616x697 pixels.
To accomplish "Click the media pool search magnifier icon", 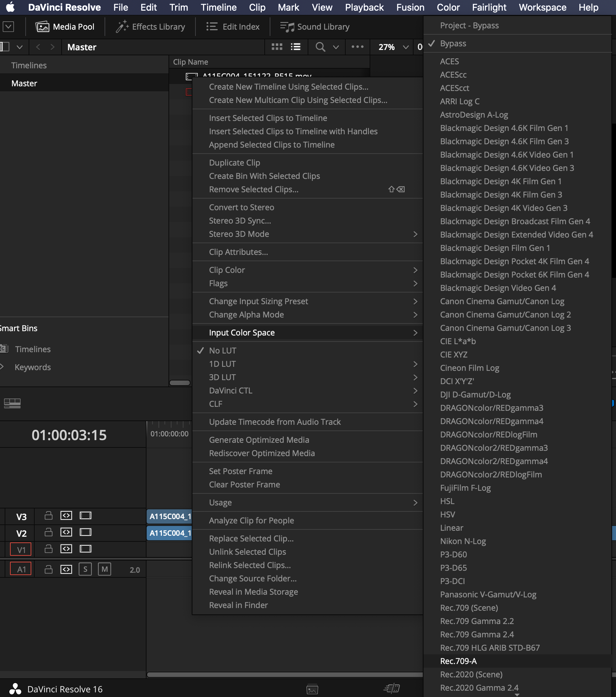I will click(x=320, y=47).
